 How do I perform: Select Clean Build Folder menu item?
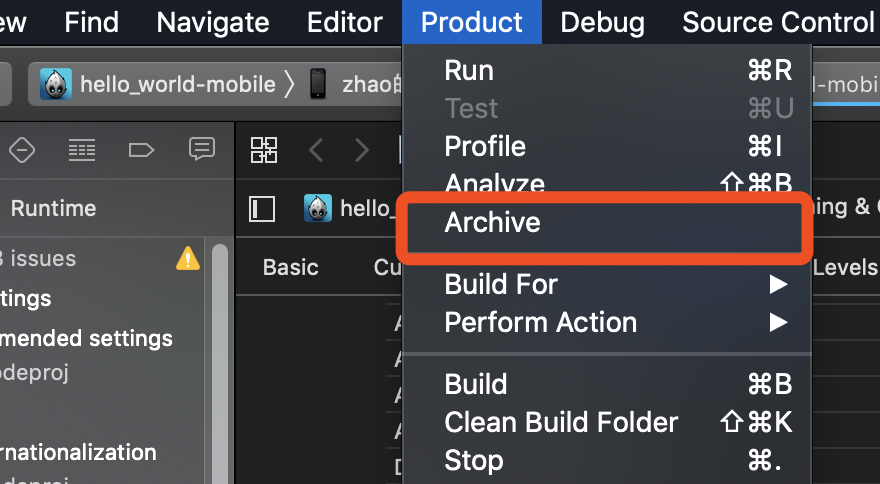[x=561, y=422]
